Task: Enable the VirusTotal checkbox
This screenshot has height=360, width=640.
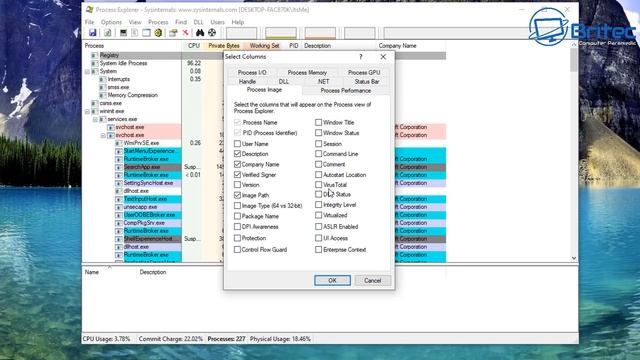Action: (318, 184)
